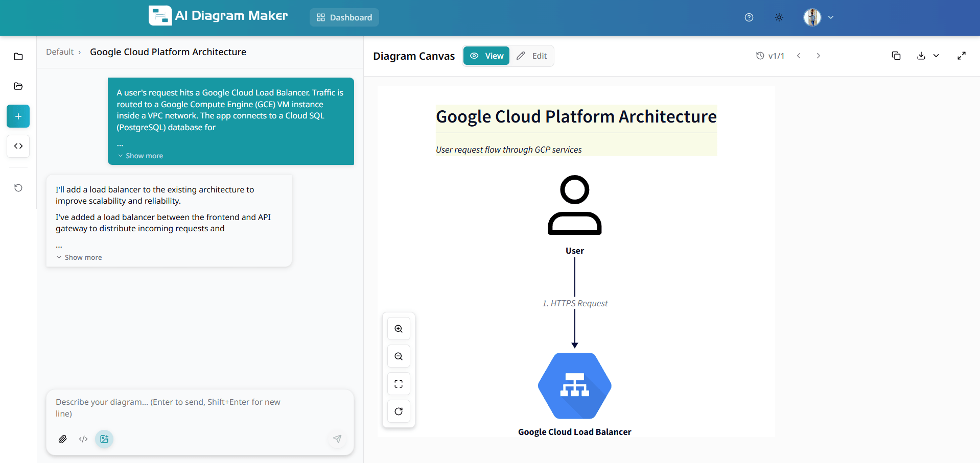Viewport: 980px width, 463px height.
Task: Switch to Edit mode
Action: click(x=532, y=56)
